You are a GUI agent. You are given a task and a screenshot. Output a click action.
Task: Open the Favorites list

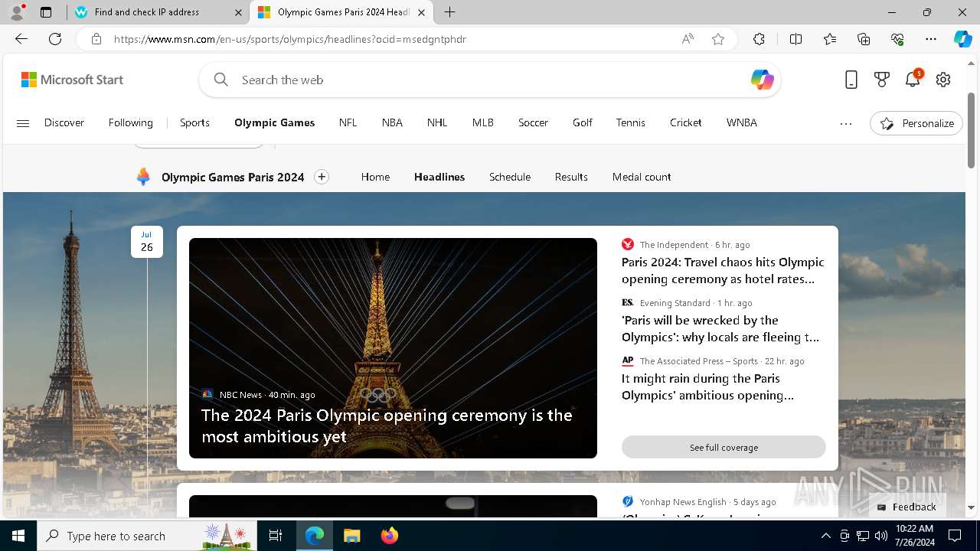coord(830,39)
